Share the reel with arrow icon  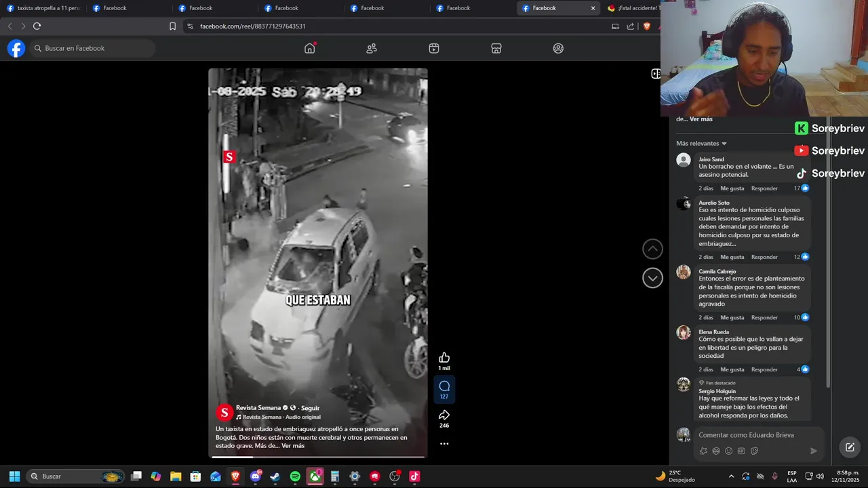coord(444,414)
